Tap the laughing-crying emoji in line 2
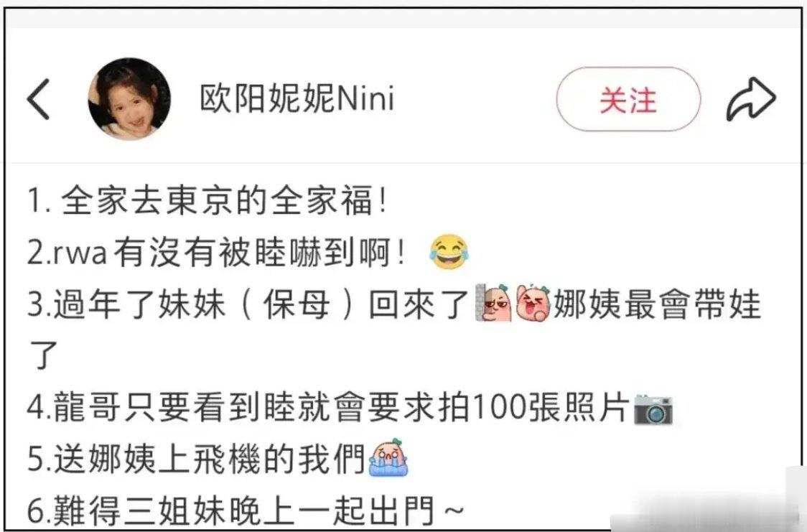This screenshot has height=532, width=807. click(x=449, y=251)
